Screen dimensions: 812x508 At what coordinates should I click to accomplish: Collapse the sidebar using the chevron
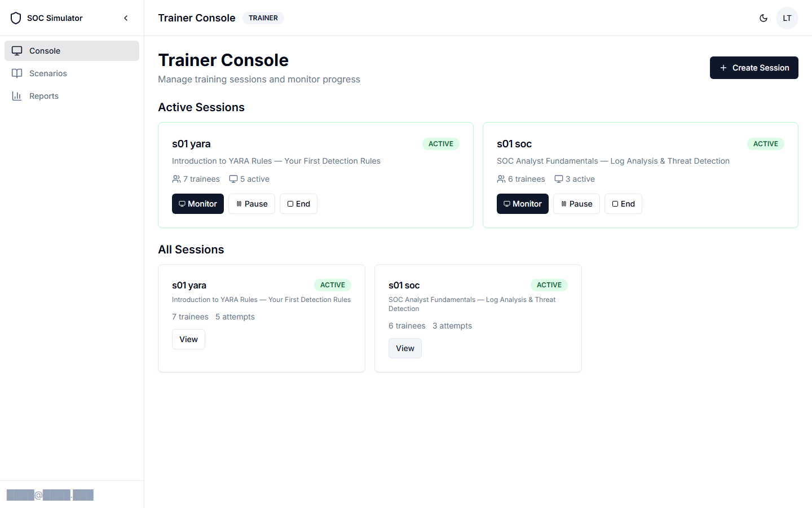pos(126,17)
